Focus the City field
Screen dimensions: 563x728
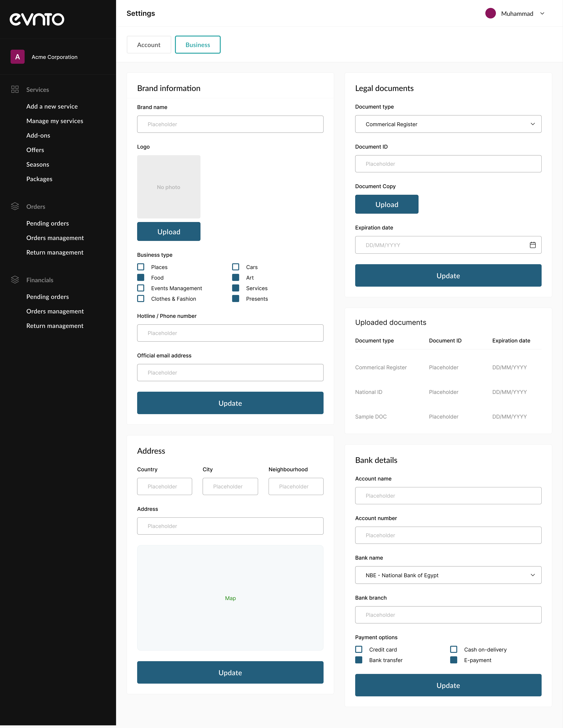pyautogui.click(x=230, y=486)
